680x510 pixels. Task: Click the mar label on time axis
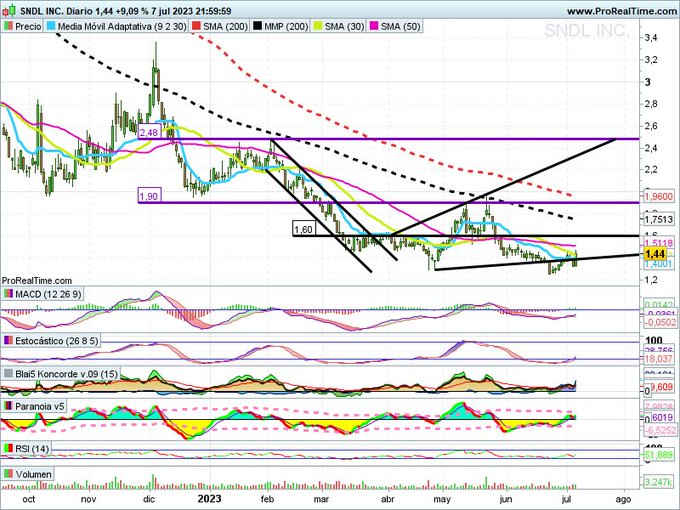click(321, 499)
